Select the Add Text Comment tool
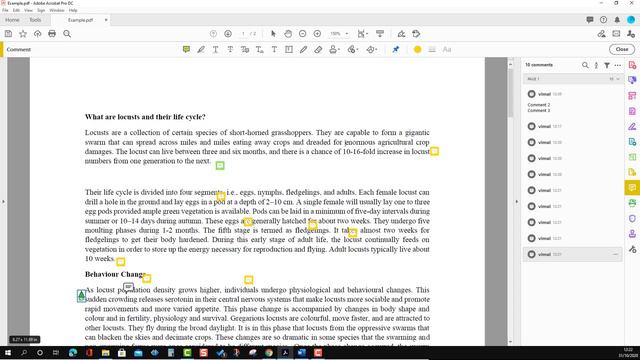 point(274,49)
